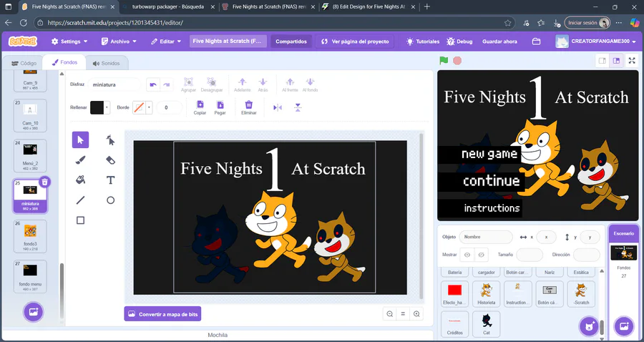The width and height of the screenshot is (644, 342).
Task: Switch to the turbowarp packager browser tab
Action: point(169,7)
